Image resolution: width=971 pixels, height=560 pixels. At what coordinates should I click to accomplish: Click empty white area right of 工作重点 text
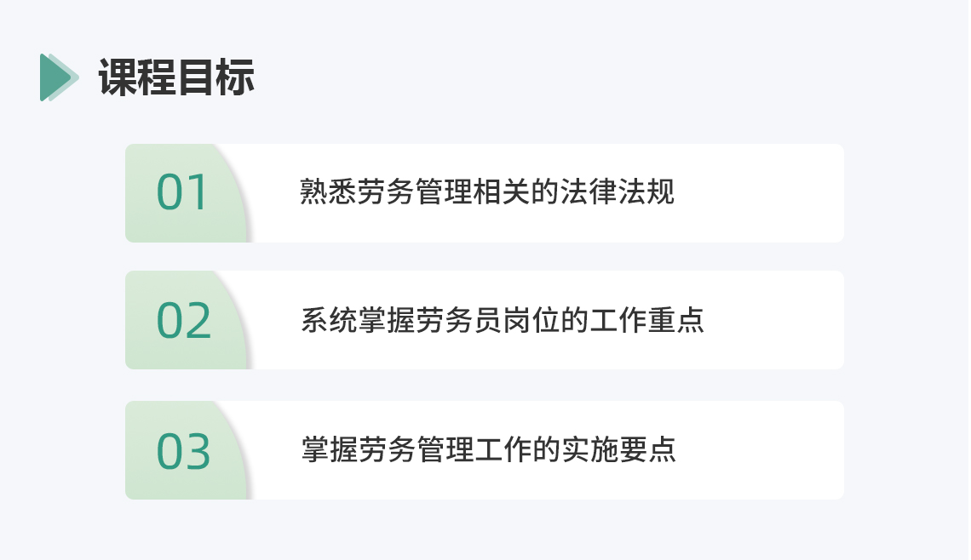774,320
